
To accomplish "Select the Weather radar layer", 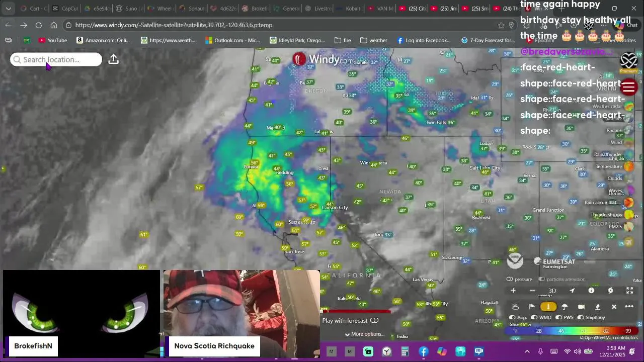I will pyautogui.click(x=629, y=107).
